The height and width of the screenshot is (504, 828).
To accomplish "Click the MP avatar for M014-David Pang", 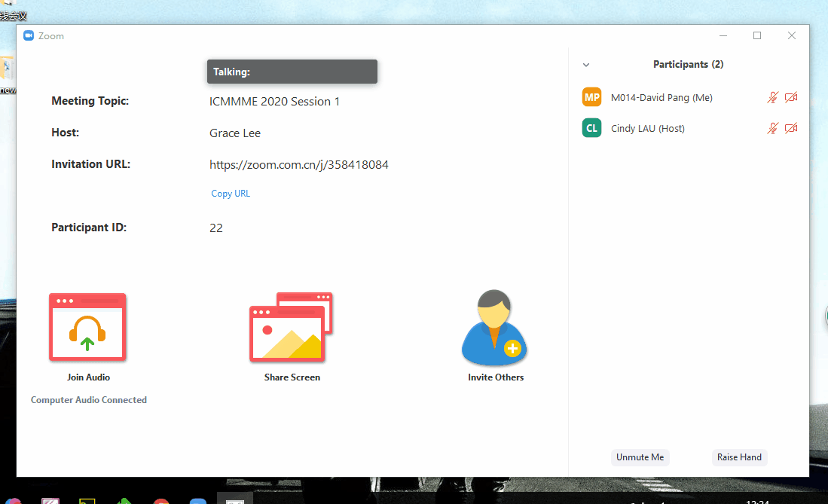I will click(x=591, y=97).
